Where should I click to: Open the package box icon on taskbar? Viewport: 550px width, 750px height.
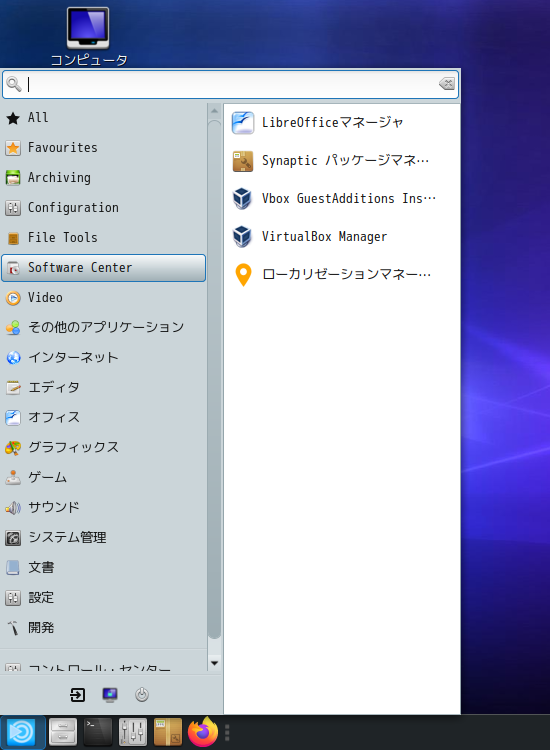[168, 732]
